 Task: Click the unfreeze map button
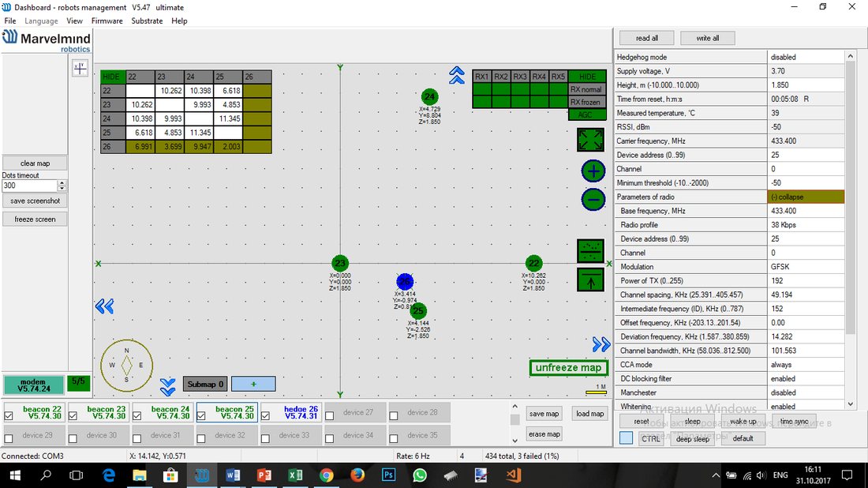point(568,368)
